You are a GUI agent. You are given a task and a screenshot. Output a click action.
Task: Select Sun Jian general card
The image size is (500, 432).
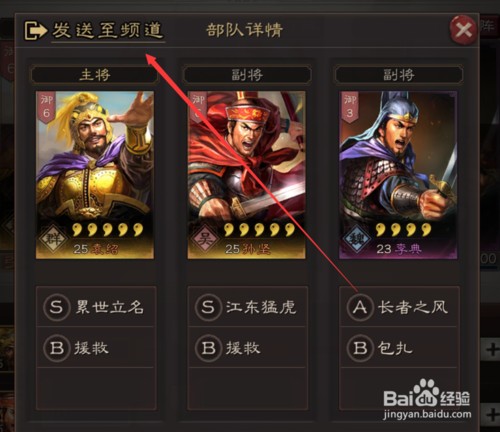246,175
